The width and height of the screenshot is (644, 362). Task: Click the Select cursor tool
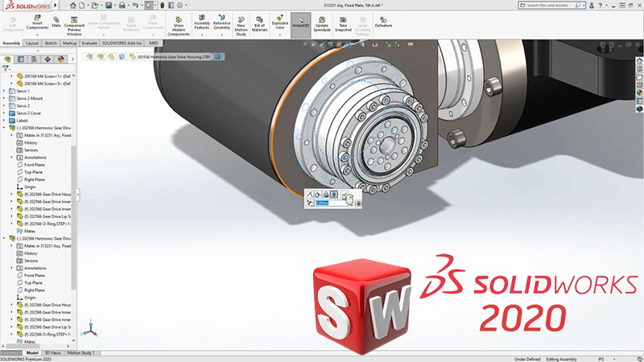click(x=149, y=6)
